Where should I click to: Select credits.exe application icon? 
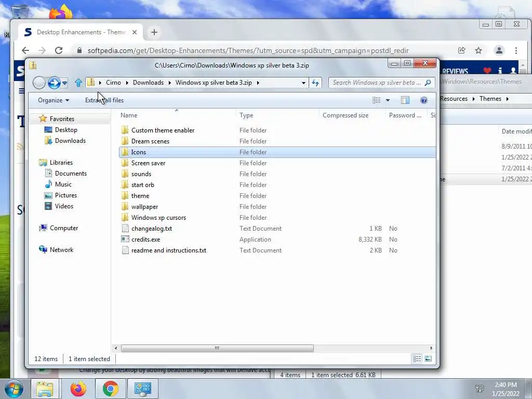(125, 239)
